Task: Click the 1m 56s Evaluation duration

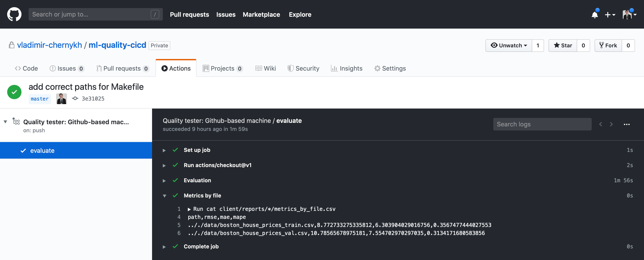Action: [623, 180]
